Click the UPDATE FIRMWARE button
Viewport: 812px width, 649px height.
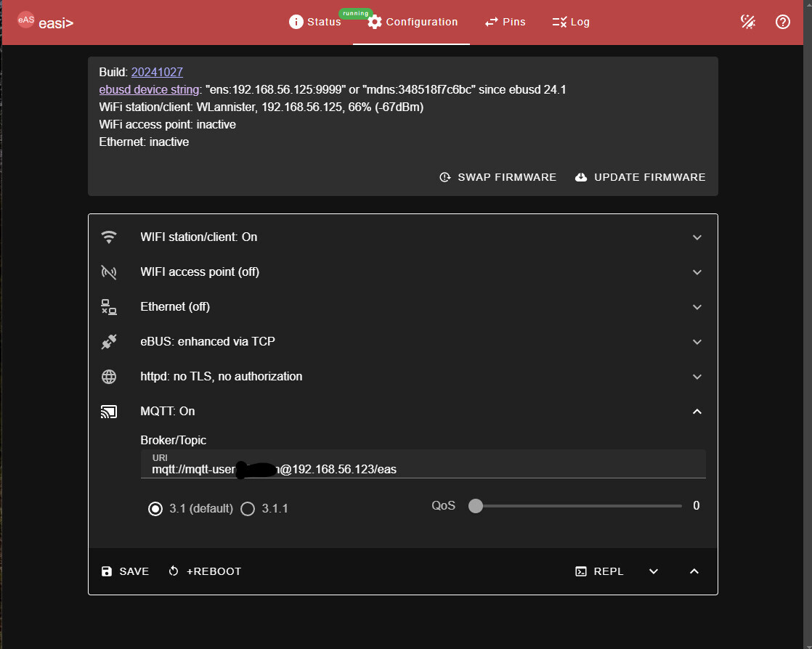640,177
